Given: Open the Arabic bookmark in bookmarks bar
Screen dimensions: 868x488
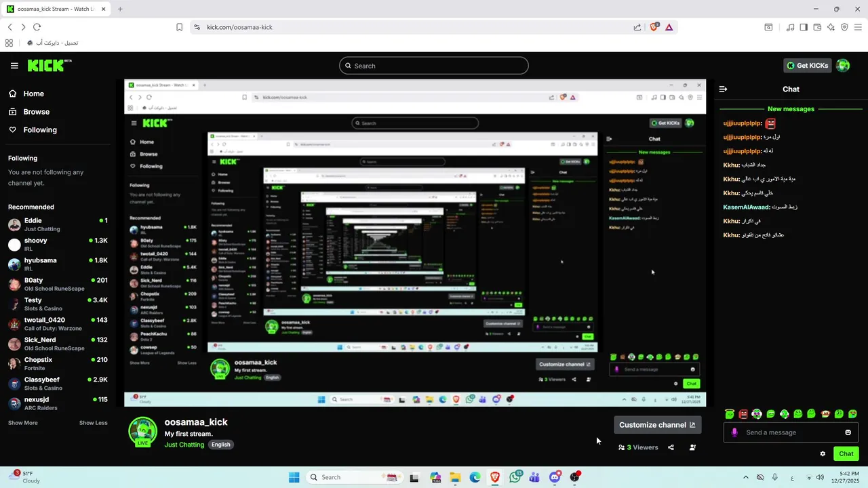Looking at the screenshot, I should click(x=52, y=43).
